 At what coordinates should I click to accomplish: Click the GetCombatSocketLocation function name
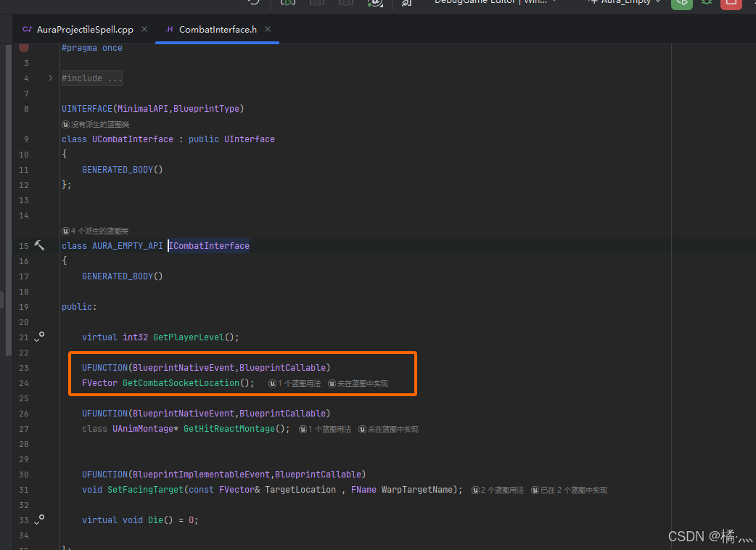(181, 382)
